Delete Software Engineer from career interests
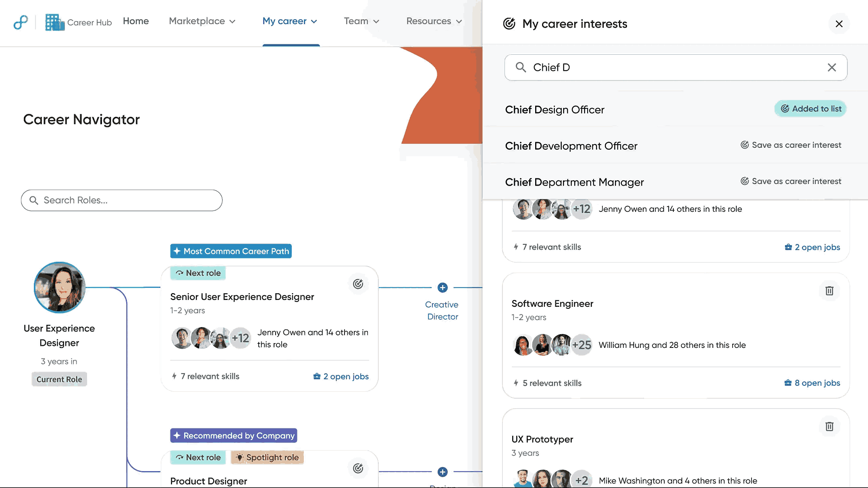This screenshot has width=868, height=488. (829, 291)
